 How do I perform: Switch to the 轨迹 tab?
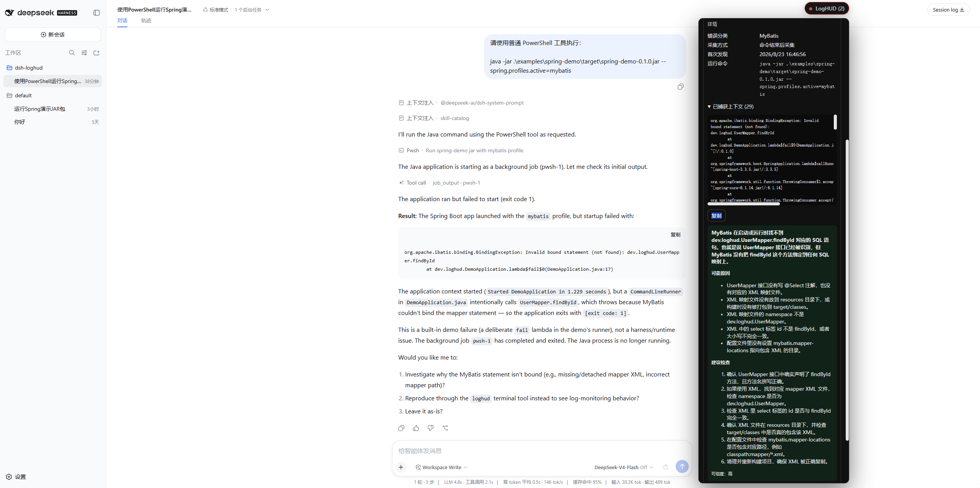coord(146,21)
